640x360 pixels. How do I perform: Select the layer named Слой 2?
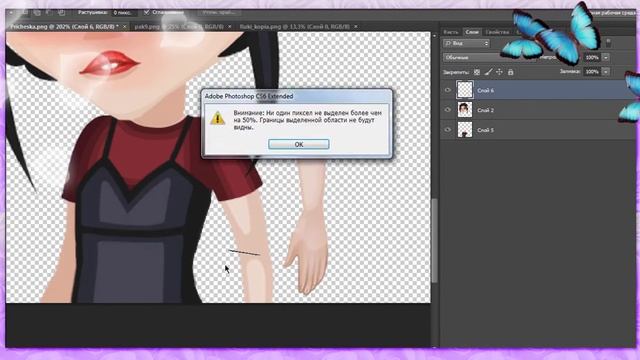tap(485, 110)
